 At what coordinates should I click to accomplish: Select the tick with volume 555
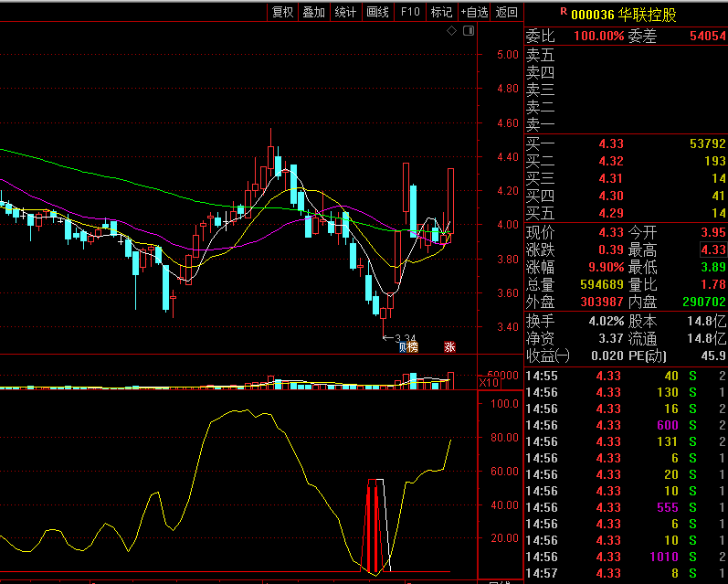point(626,507)
